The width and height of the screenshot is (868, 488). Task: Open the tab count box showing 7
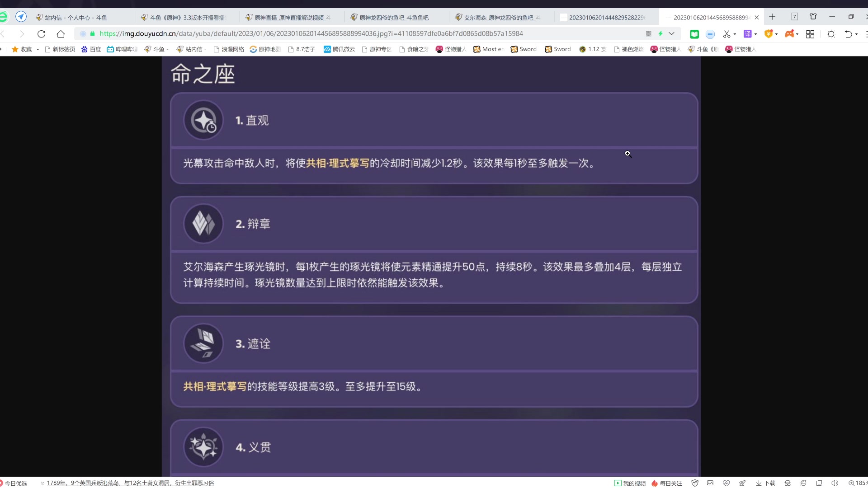tap(794, 17)
